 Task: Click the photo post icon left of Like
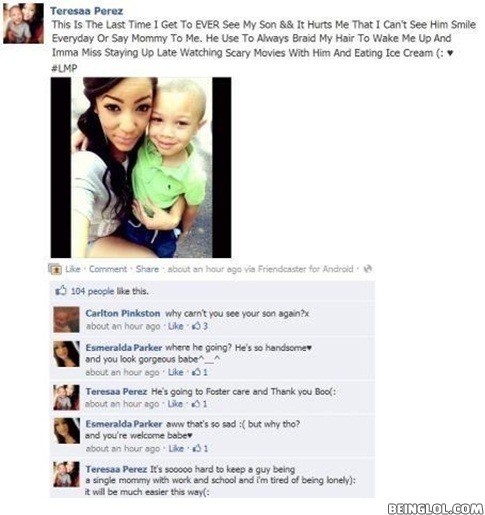[x=55, y=269]
